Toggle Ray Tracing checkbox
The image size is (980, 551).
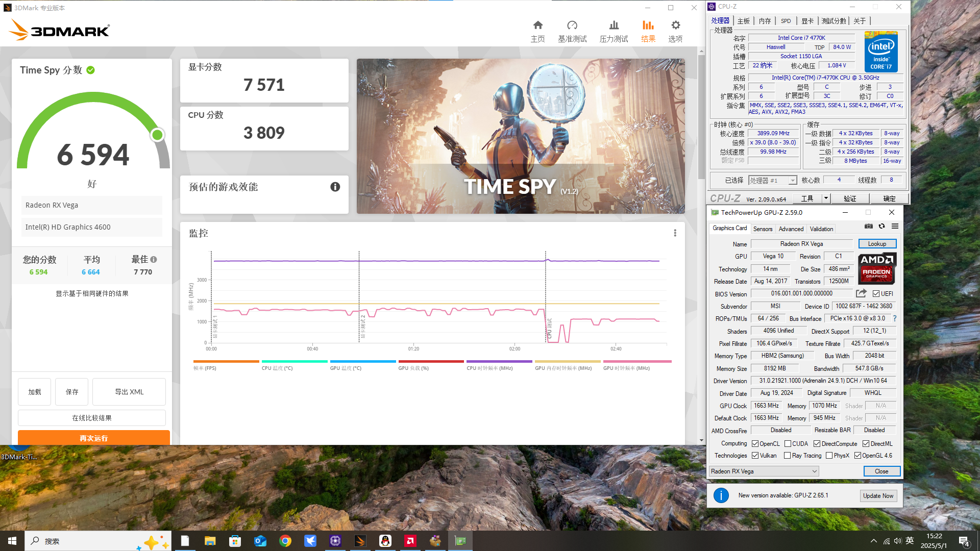click(787, 456)
